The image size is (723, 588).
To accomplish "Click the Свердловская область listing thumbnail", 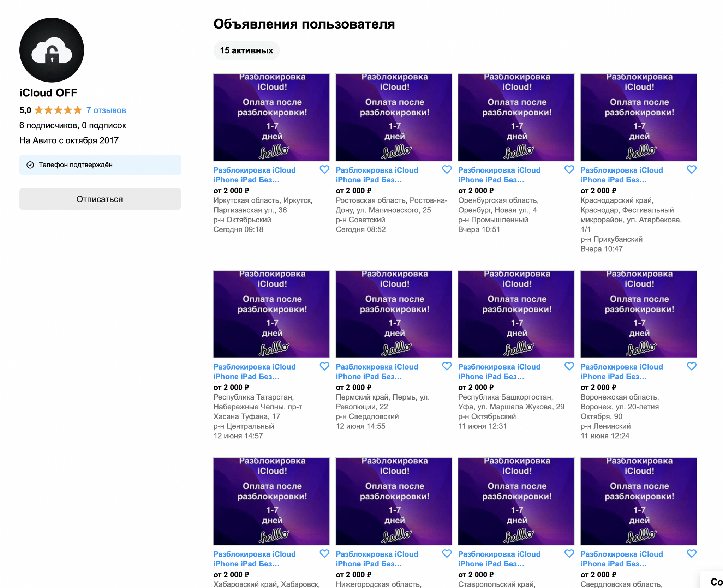I will click(x=639, y=501).
